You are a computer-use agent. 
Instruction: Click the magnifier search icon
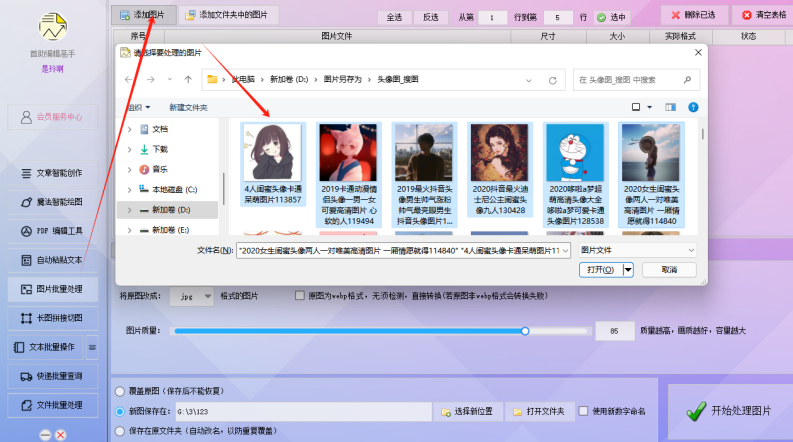click(x=687, y=80)
